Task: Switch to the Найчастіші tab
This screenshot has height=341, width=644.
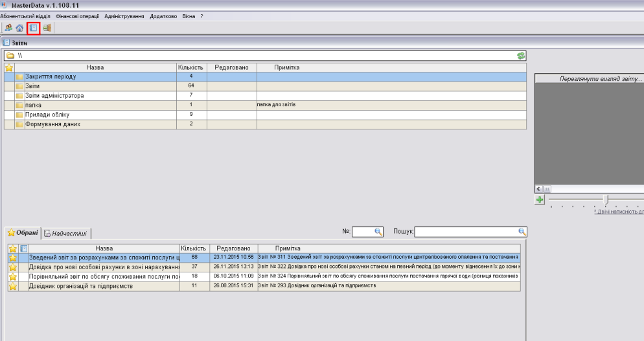Action: (x=67, y=233)
